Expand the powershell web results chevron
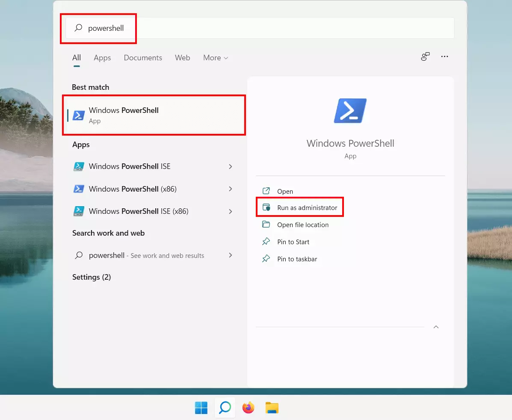This screenshot has width=512, height=420. tap(231, 255)
